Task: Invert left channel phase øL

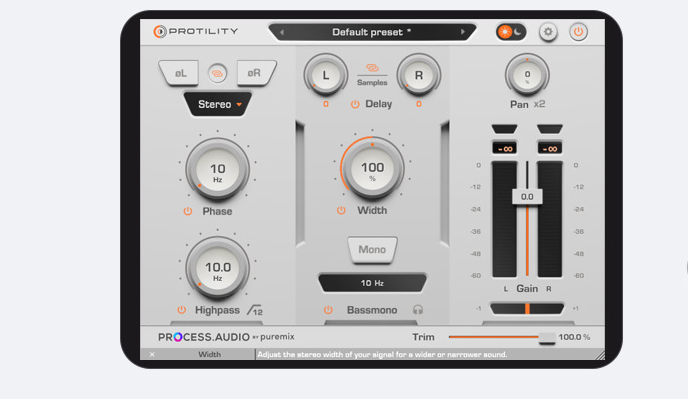Action: pos(180,73)
